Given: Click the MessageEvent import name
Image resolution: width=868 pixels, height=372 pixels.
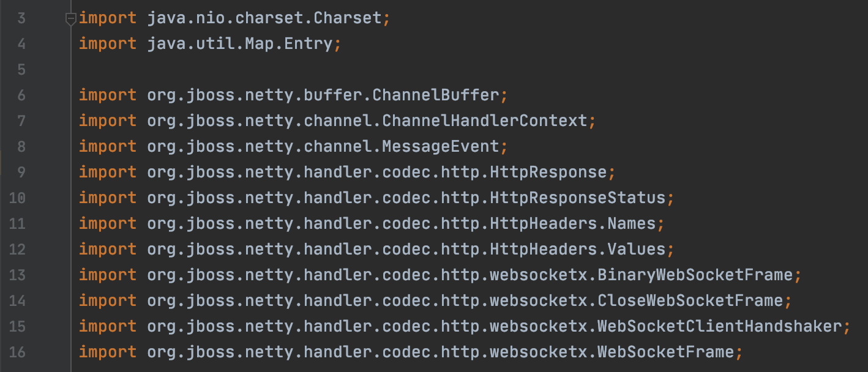Looking at the screenshot, I should click(x=441, y=146).
